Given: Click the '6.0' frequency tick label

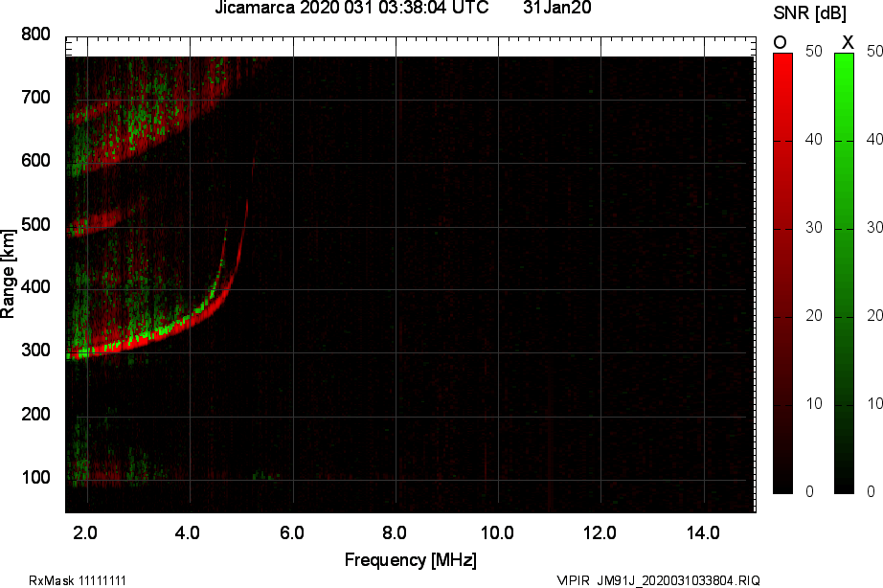Looking at the screenshot, I should point(292,532).
